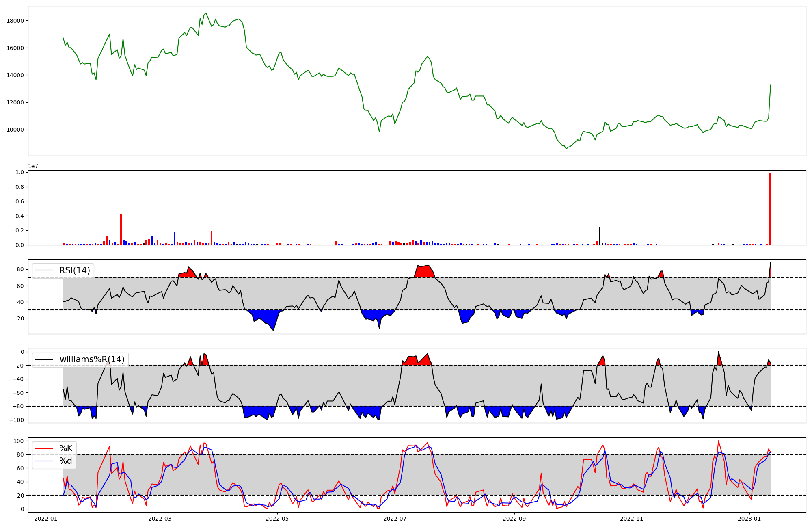Click the blue %d line swatch in legend
Viewport: 812px width, 528px height.
44,461
